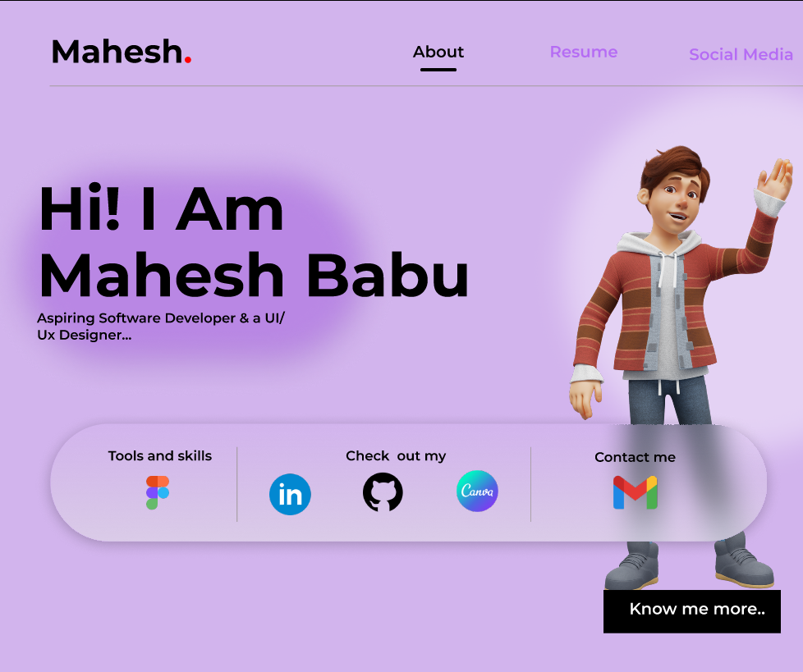
Task: Select the Tools and skills label
Action: (x=160, y=455)
